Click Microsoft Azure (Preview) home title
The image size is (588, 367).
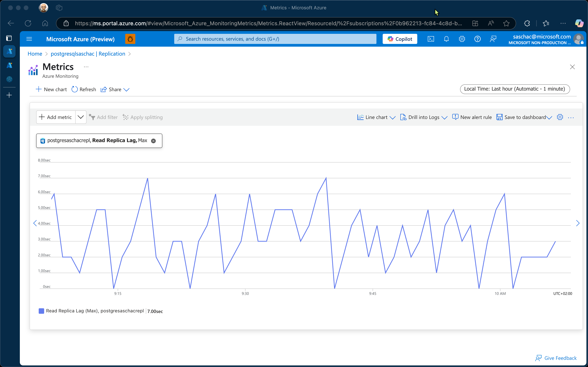80,39
